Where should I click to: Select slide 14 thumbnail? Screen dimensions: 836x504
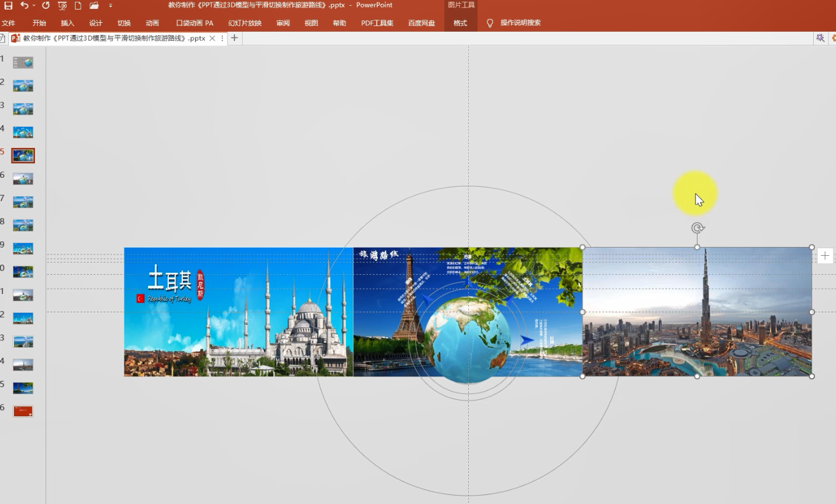[23, 364]
